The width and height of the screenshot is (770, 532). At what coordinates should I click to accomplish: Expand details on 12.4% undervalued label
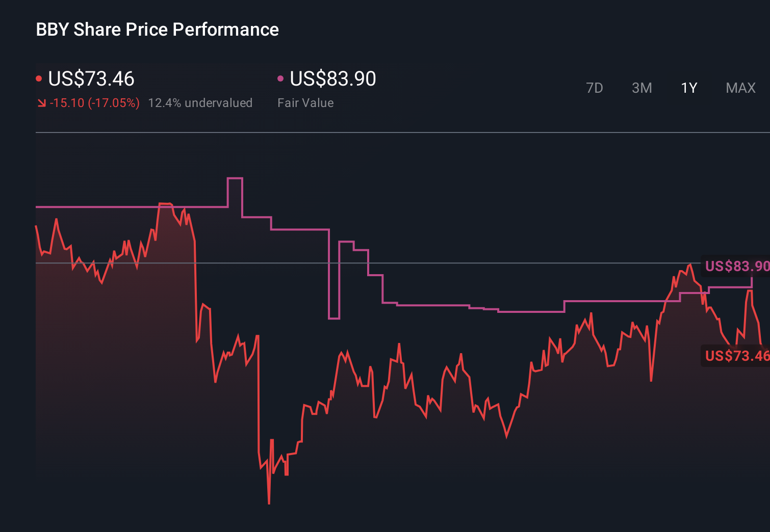click(200, 103)
